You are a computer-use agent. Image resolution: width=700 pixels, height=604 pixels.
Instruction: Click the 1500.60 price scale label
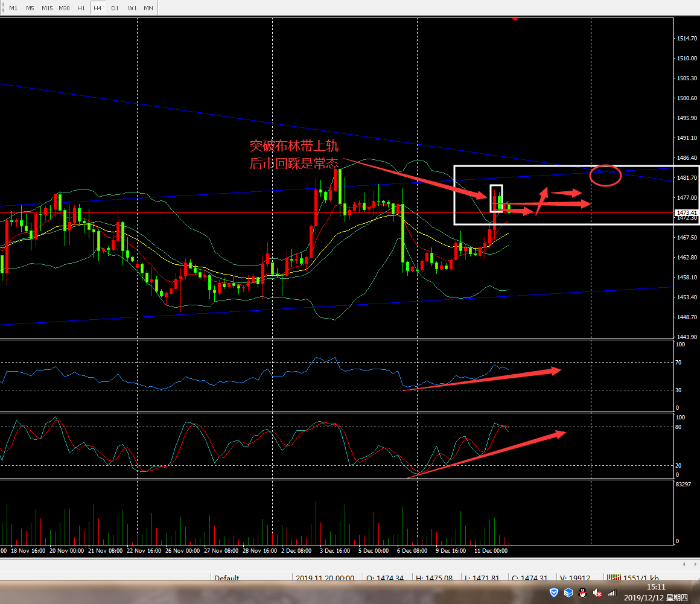point(687,98)
